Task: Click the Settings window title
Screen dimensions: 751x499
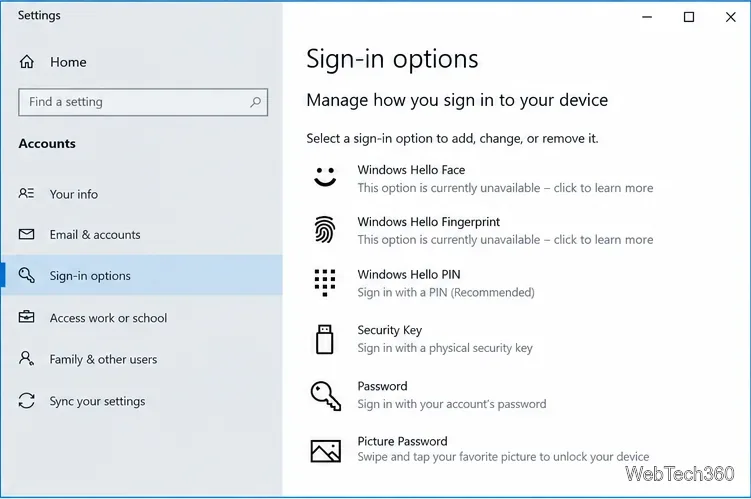Action: [39, 15]
